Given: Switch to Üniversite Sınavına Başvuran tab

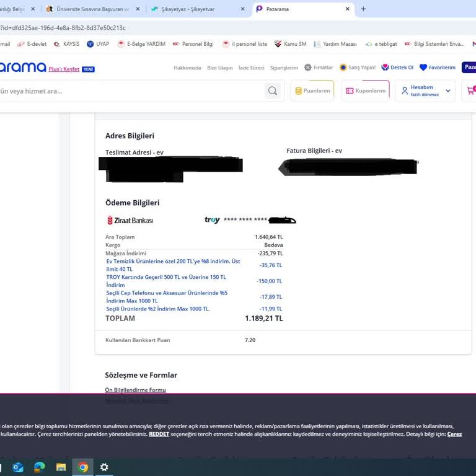Looking at the screenshot, I should (x=92, y=9).
